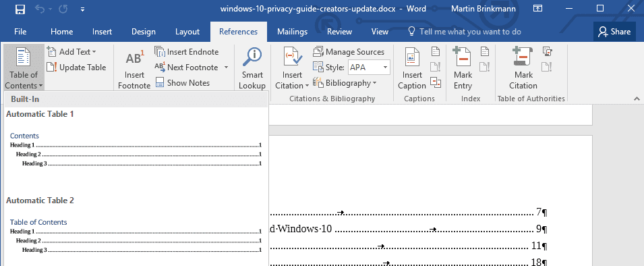Switch to the Review ribbon tab
Viewport: 644px width, 266px height.
point(339,32)
